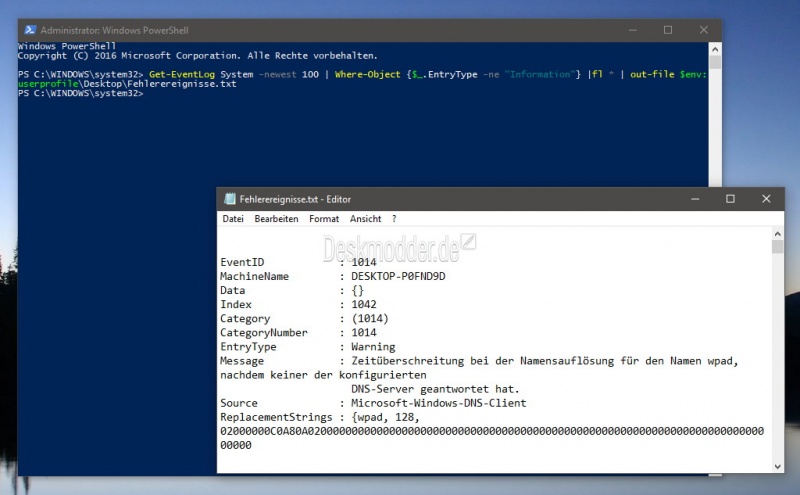Click the PowerShell vertical scrollbar thumb

point(715,62)
